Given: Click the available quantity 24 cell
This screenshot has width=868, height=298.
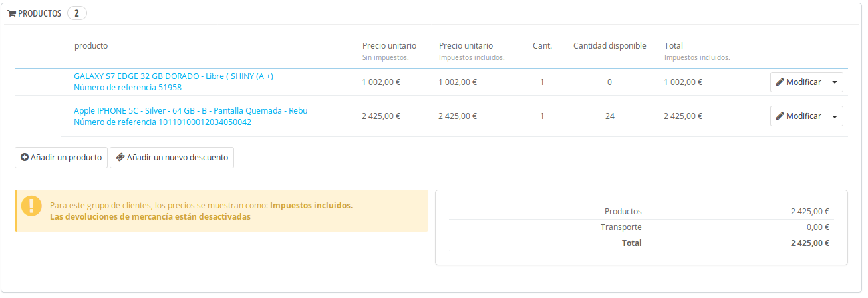Looking at the screenshot, I should pos(609,116).
